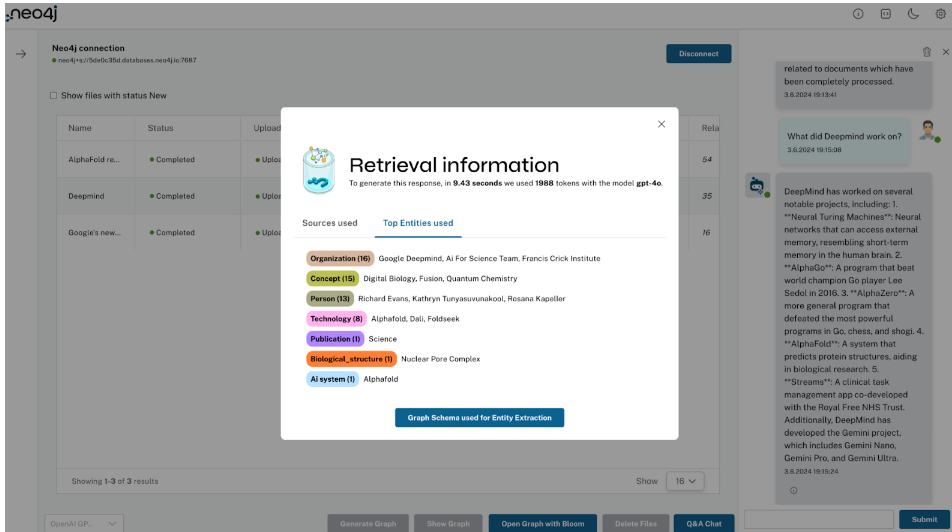Focus the chat message input field
The height and width of the screenshot is (532, 952).
tap(818, 519)
